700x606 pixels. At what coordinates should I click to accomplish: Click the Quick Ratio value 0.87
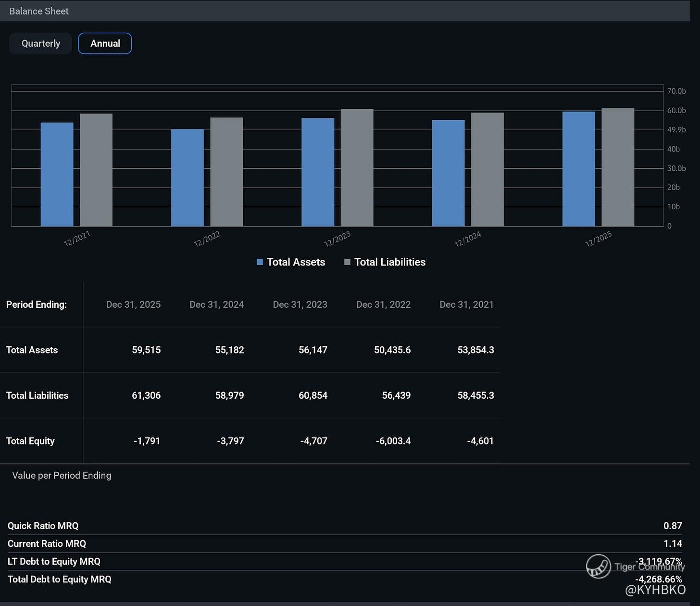(673, 526)
